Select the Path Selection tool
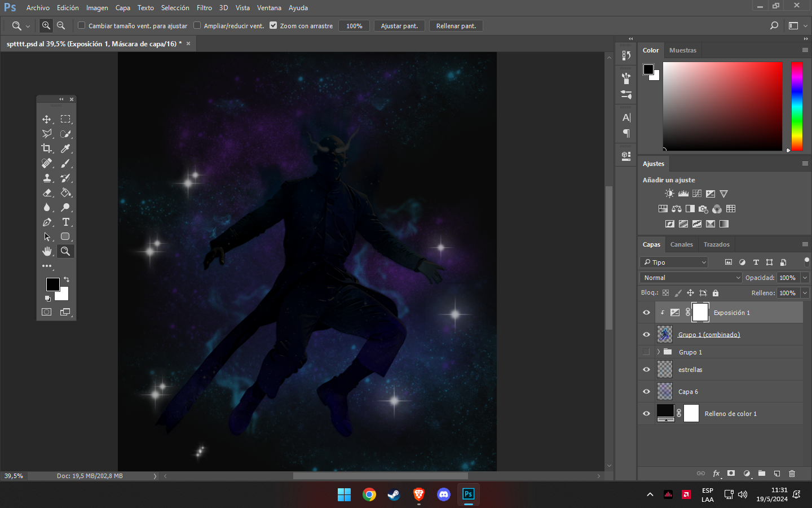812x508 pixels. pos(47,237)
